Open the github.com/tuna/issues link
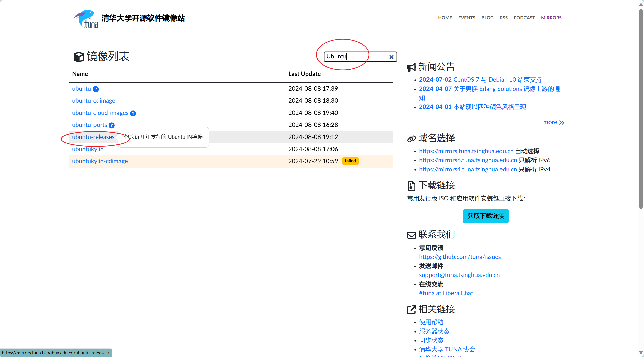Screen dimensions: 644x357 460,257
